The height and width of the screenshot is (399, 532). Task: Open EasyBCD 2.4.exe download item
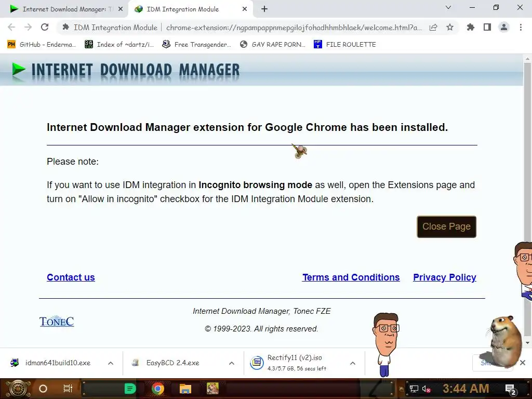coord(166,363)
